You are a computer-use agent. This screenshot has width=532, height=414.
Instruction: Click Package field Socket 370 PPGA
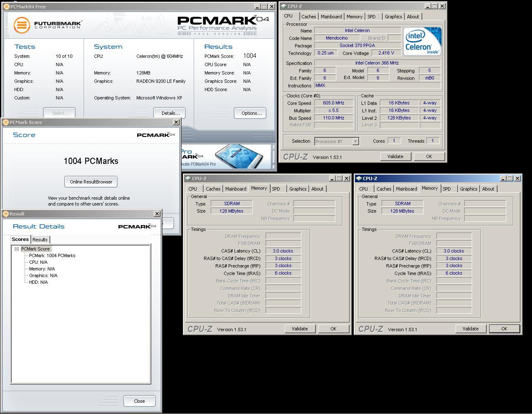point(357,46)
